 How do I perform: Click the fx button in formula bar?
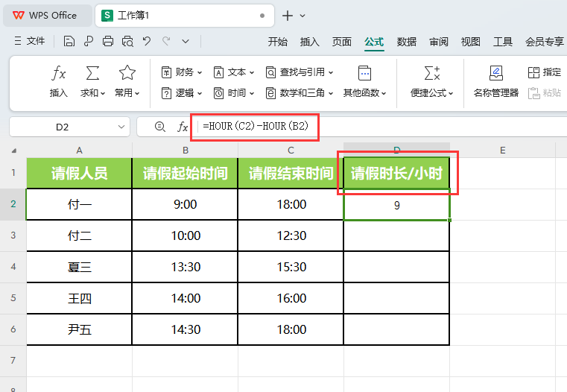click(183, 127)
